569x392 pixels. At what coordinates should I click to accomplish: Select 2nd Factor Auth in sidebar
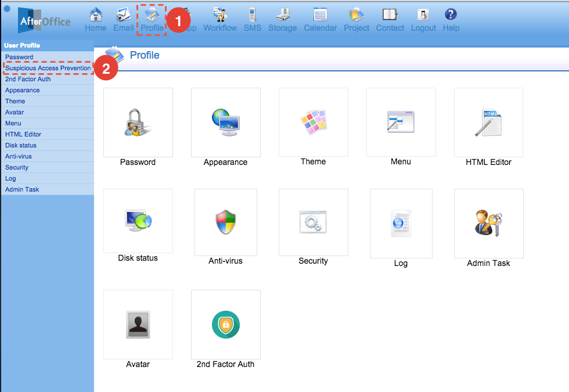(x=48, y=79)
